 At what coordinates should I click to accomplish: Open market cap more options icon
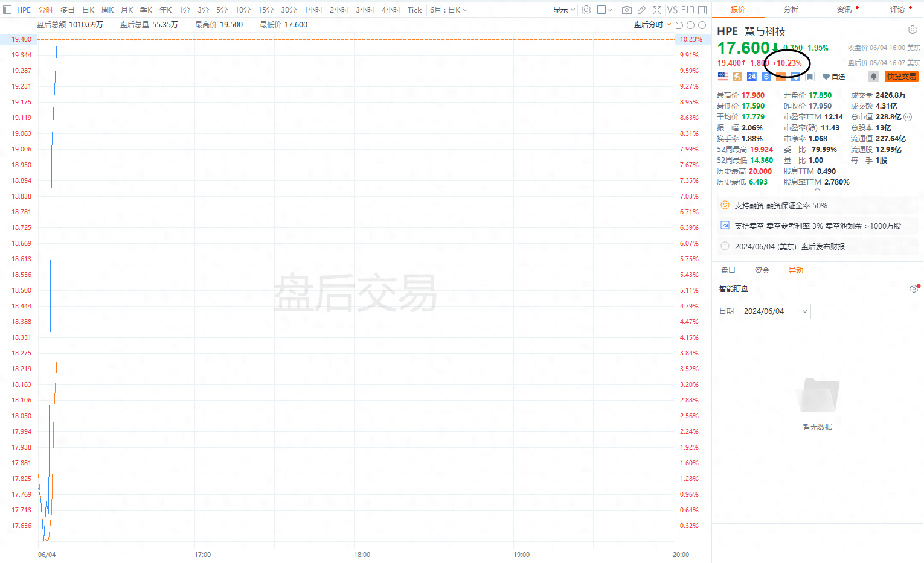click(x=908, y=117)
